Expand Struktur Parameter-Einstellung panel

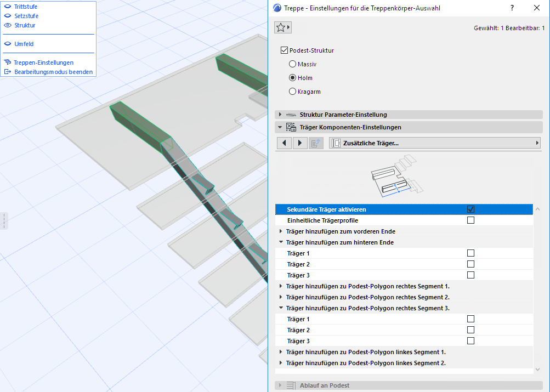pos(281,115)
